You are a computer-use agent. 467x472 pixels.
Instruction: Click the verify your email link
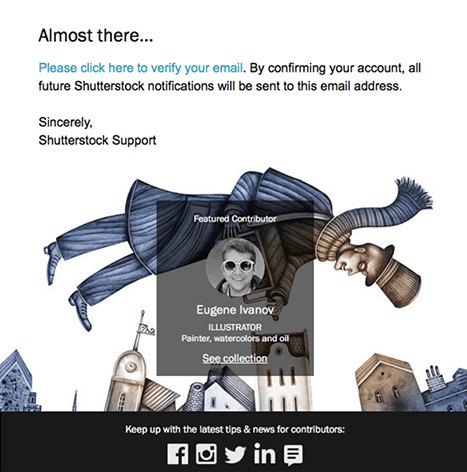[x=141, y=68]
